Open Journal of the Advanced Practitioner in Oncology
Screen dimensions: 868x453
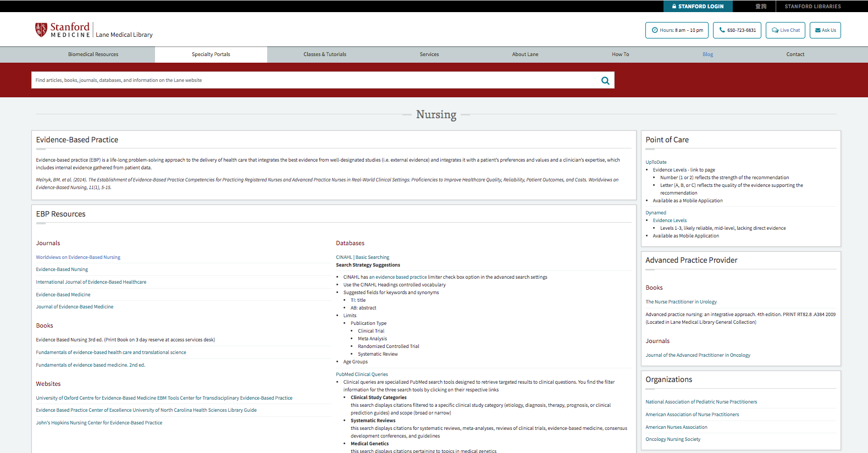[698, 355]
